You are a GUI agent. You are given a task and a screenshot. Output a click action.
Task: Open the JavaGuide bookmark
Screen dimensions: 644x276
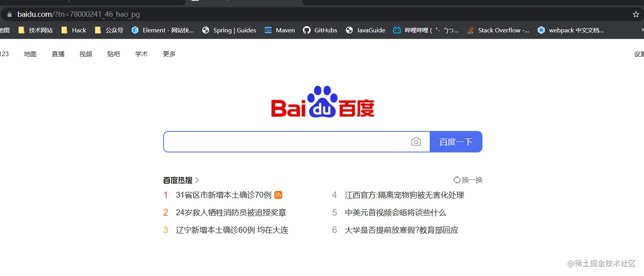click(365, 30)
